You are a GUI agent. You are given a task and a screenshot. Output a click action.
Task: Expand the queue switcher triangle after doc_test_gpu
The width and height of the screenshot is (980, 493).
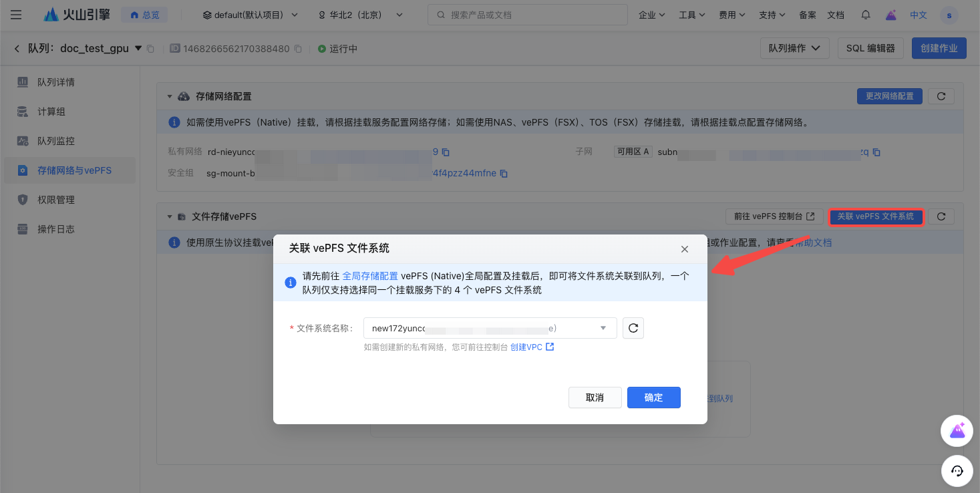138,48
